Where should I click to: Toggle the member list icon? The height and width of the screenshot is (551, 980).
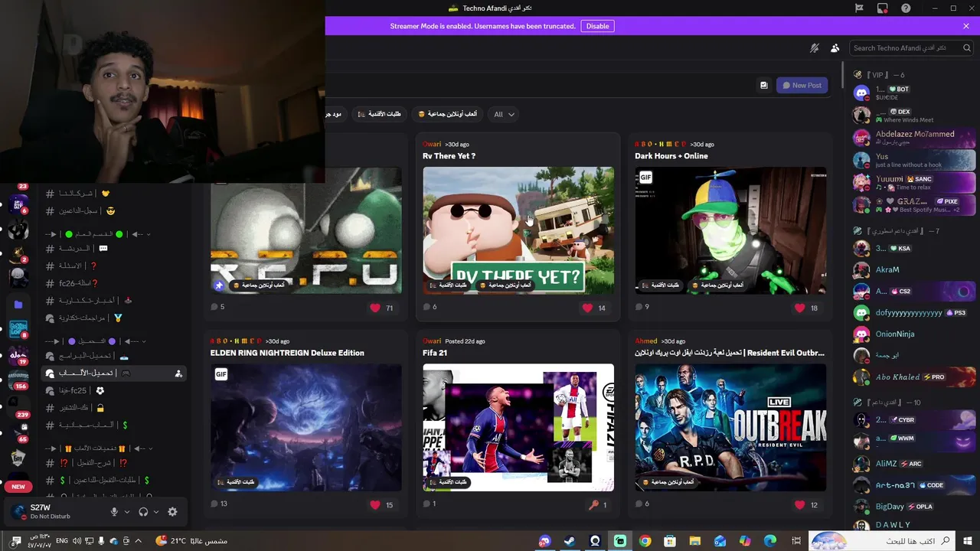tap(835, 48)
